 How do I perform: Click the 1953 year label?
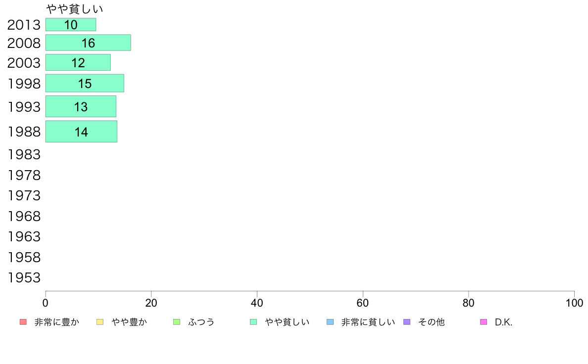point(24,278)
